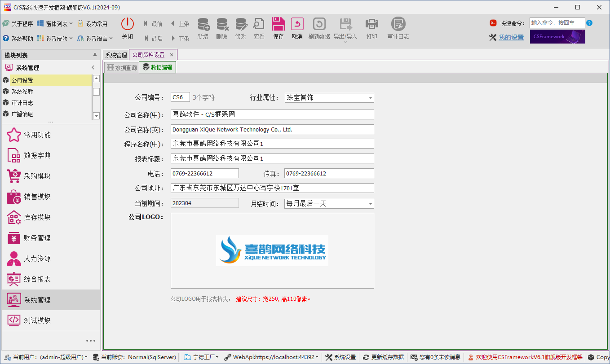This screenshot has width=610, height=364.
Task: Close the 公司资料设置 tab
Action: tap(171, 55)
